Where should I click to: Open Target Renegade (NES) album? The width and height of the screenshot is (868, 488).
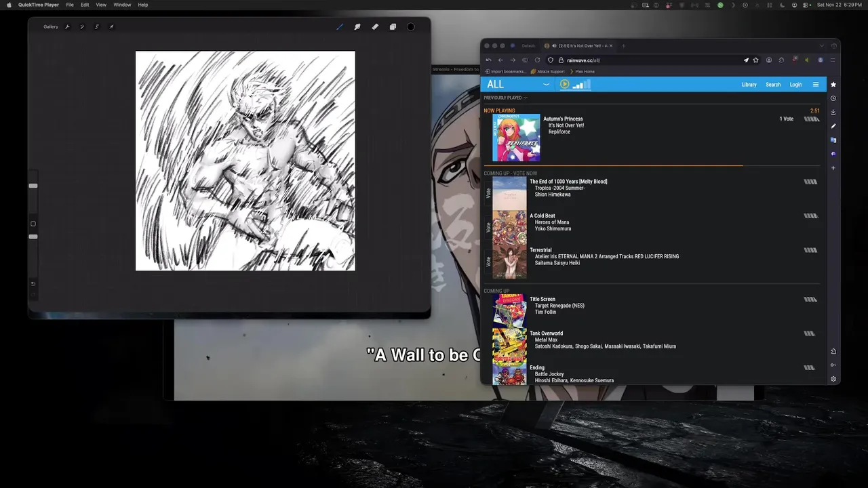click(559, 306)
